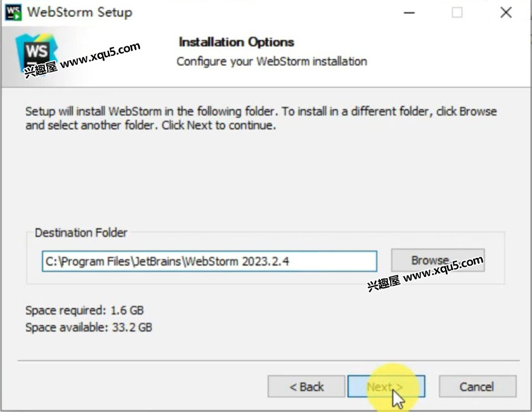Click the 'WebStorm Setup' window title
This screenshot has height=412, width=532.
(x=80, y=12)
